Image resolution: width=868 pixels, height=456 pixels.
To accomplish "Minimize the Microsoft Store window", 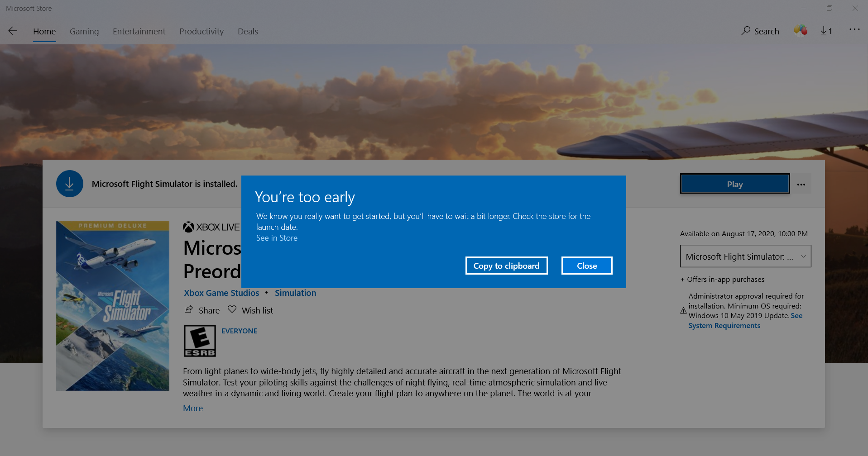I will coord(804,8).
